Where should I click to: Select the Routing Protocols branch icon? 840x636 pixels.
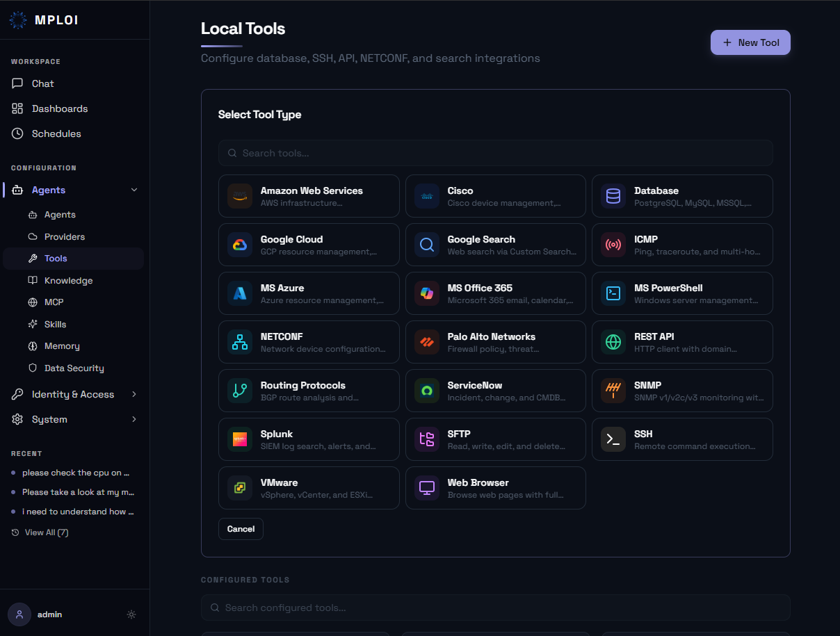(x=240, y=391)
